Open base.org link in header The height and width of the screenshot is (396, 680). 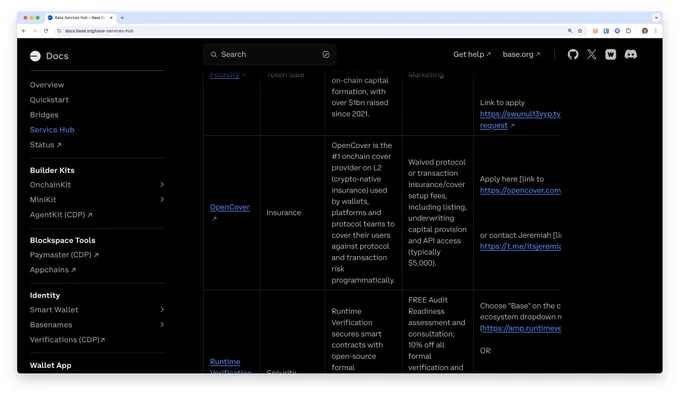521,54
